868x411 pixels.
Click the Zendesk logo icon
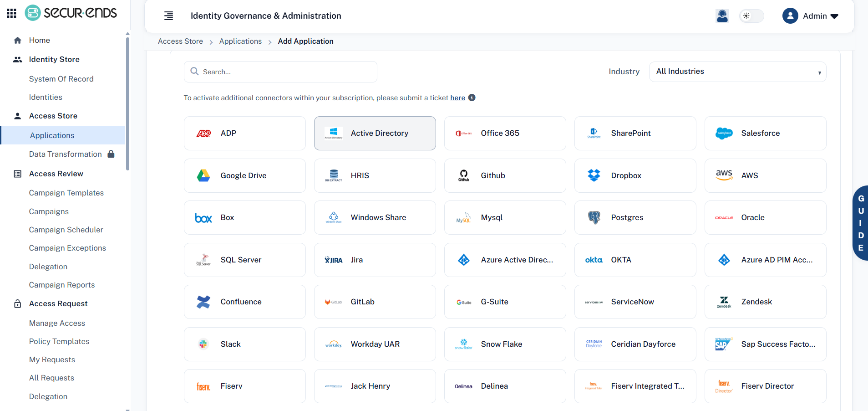coord(724,302)
